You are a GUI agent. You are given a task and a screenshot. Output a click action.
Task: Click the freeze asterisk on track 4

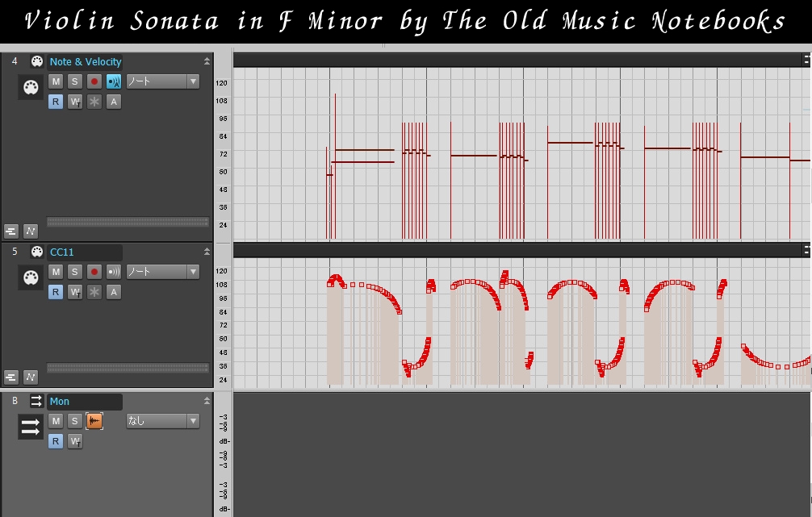[x=94, y=102]
